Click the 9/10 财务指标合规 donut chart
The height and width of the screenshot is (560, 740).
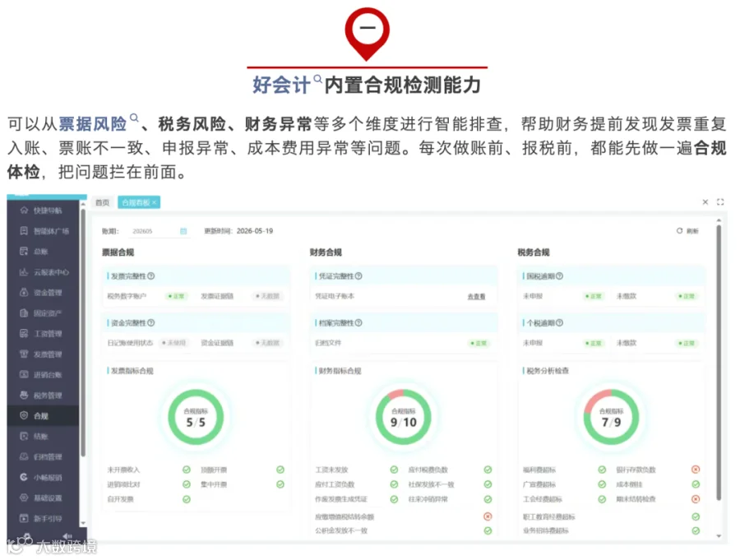click(404, 417)
